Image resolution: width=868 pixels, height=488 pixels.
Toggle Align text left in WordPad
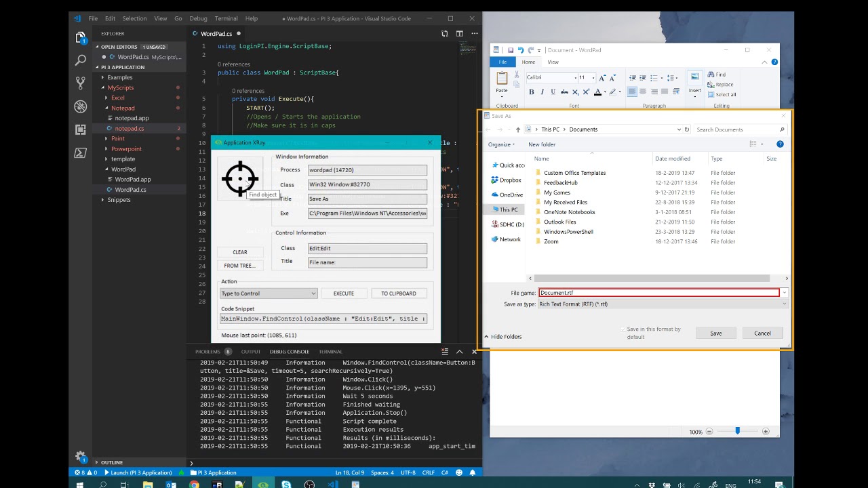point(632,91)
